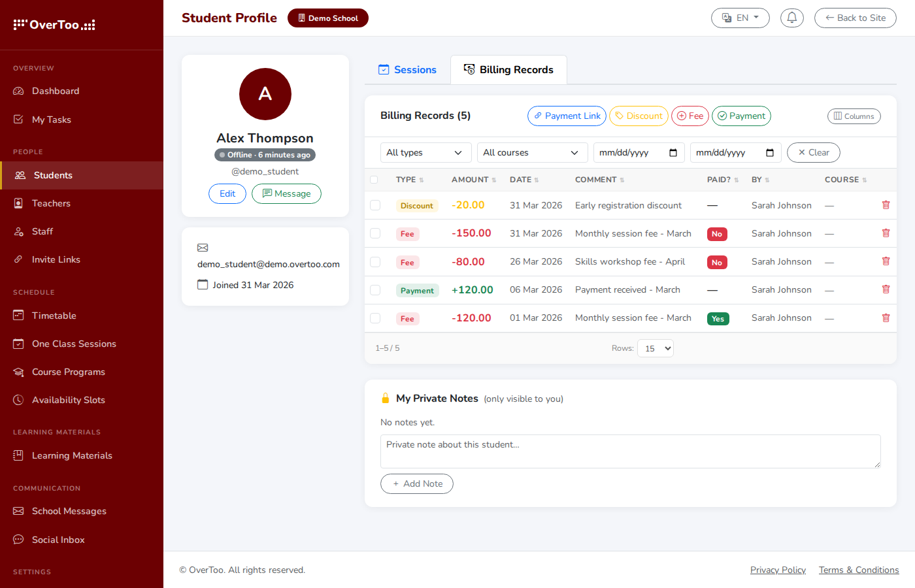
Task: Select all billing records via header checkbox
Action: click(375, 179)
